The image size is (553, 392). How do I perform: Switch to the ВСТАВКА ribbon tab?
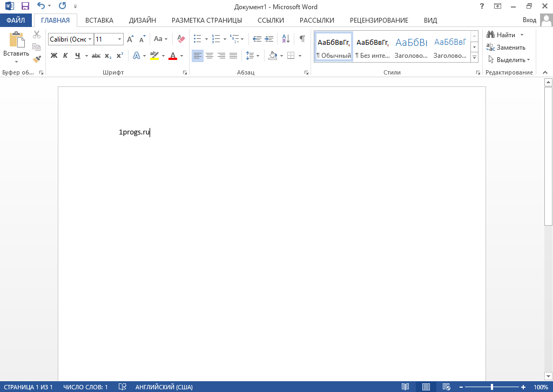(99, 20)
